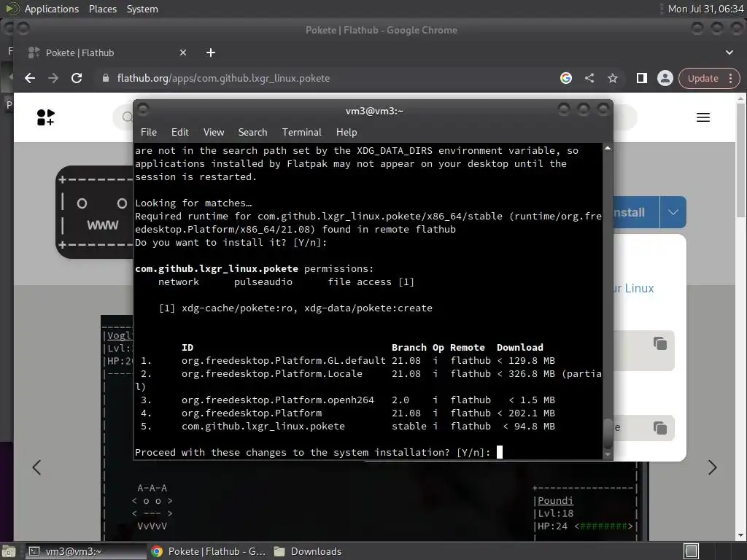Screen dimensions: 747x560
Task: Click Chrome Update button
Action: 703,79
